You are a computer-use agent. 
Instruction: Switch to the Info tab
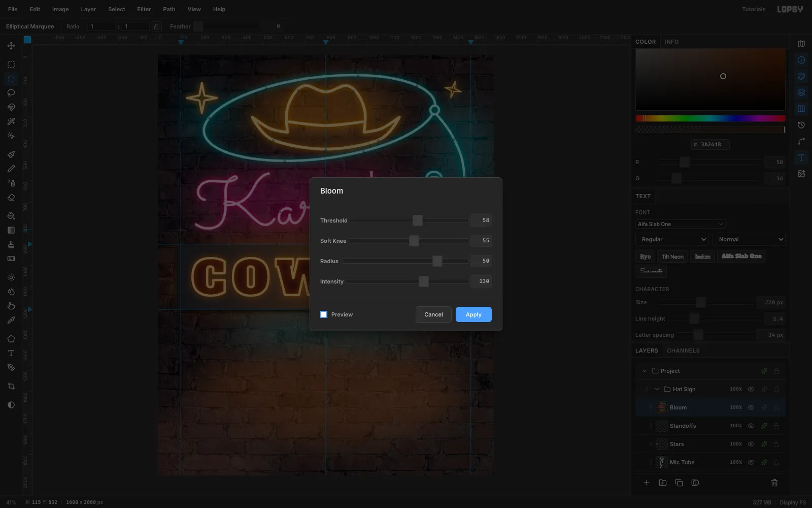tap(671, 42)
